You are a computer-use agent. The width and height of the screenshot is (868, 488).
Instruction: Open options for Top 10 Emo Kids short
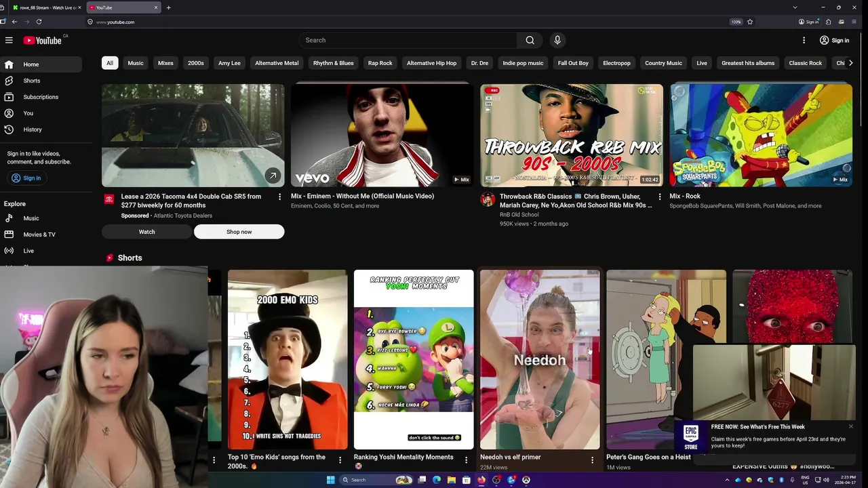click(x=340, y=460)
